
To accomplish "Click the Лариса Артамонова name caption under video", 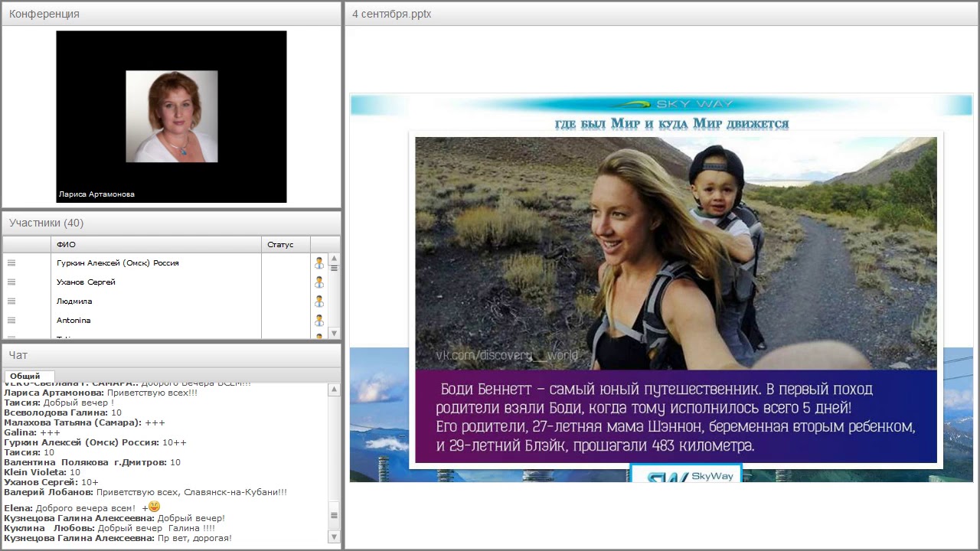I will click(96, 194).
